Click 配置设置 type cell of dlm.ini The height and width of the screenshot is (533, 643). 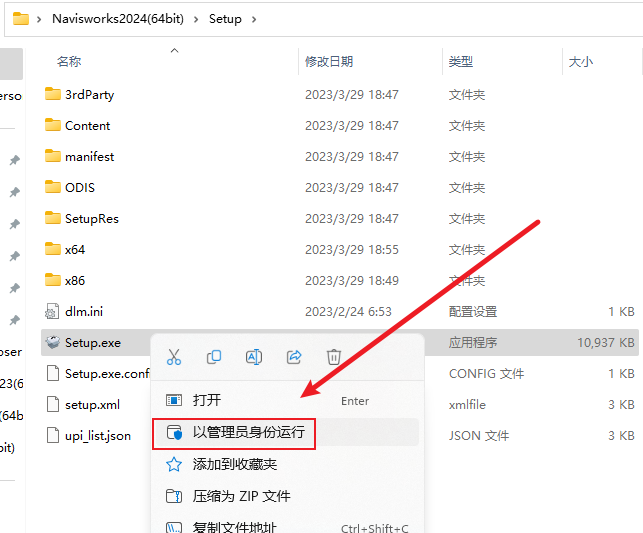pyautogui.click(x=473, y=312)
